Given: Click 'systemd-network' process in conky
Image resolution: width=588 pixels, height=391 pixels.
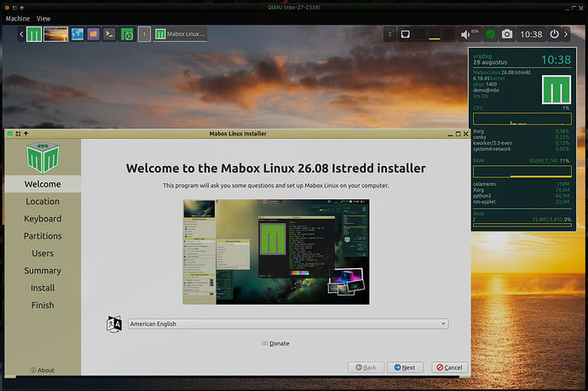Looking at the screenshot, I should click(x=492, y=149).
